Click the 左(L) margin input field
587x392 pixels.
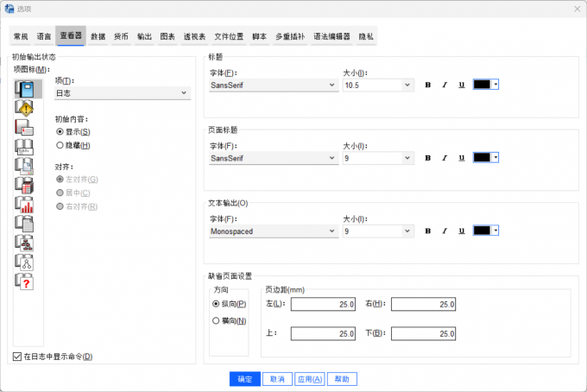pyautogui.click(x=323, y=305)
